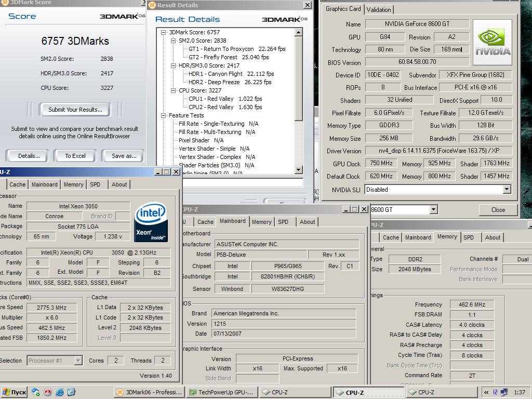Click Core Speed 2775.3 MHz value
Screen dimensions: 532x399
pyautogui.click(x=52, y=308)
